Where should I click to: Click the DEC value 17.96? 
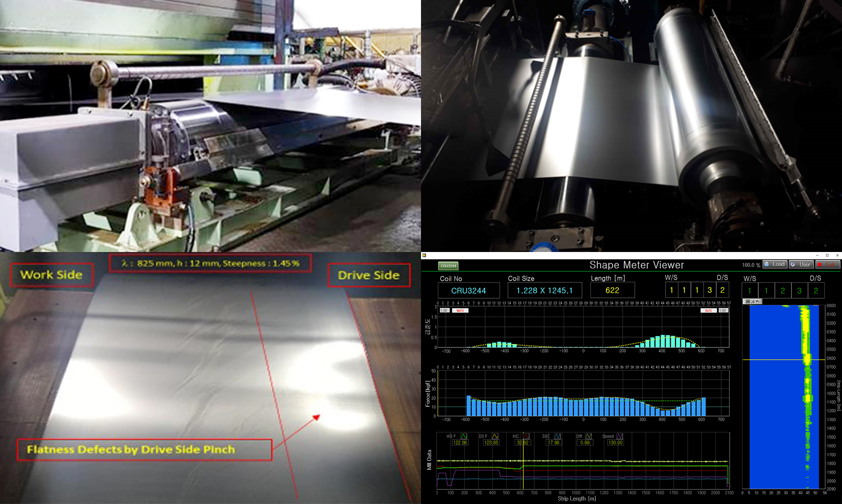pos(553,442)
